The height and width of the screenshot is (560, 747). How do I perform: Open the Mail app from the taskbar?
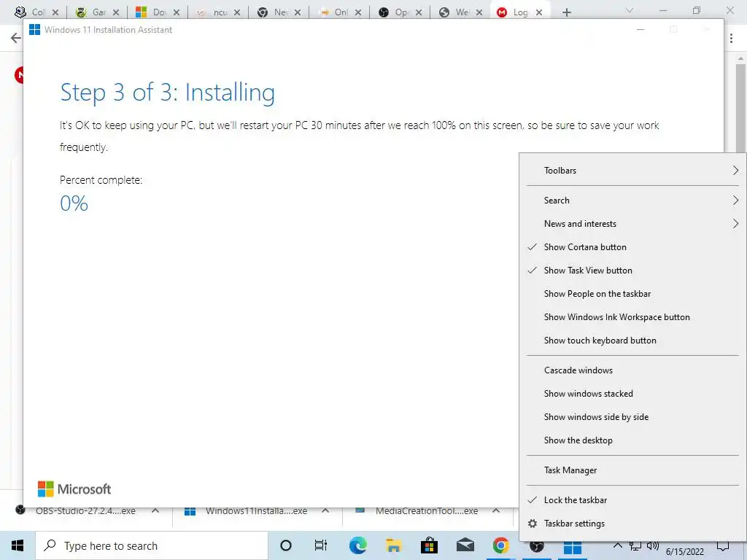(x=465, y=545)
